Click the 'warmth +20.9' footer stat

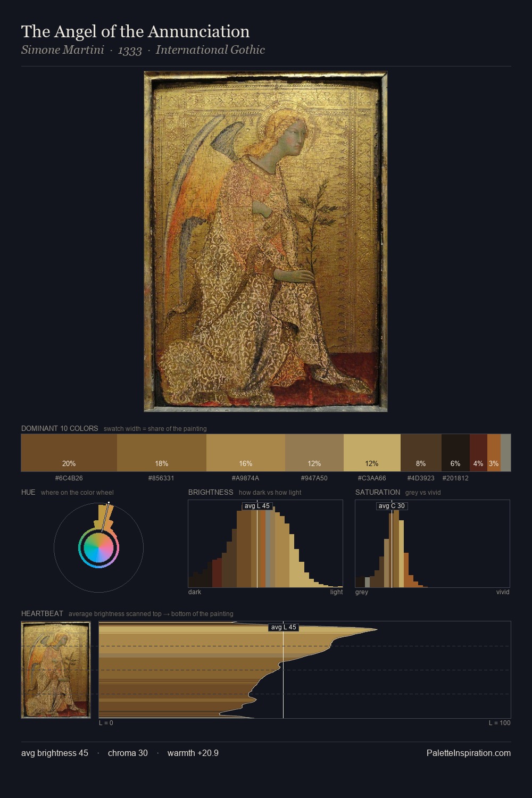click(x=193, y=753)
